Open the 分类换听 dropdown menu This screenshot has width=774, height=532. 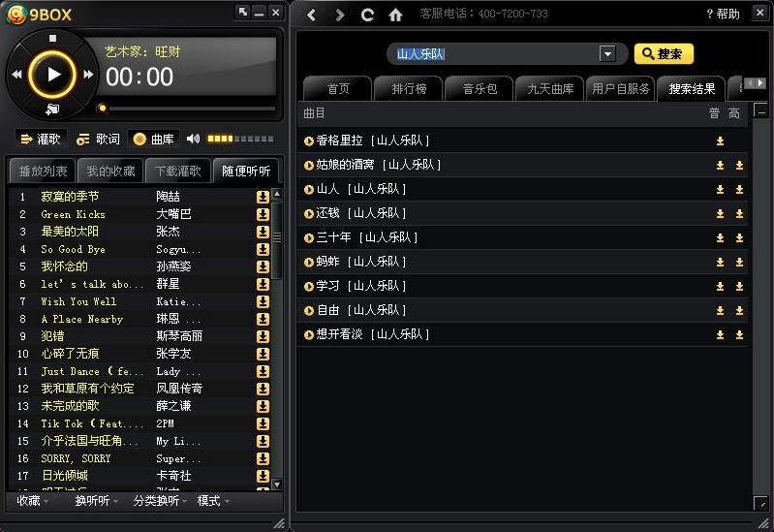click(160, 501)
